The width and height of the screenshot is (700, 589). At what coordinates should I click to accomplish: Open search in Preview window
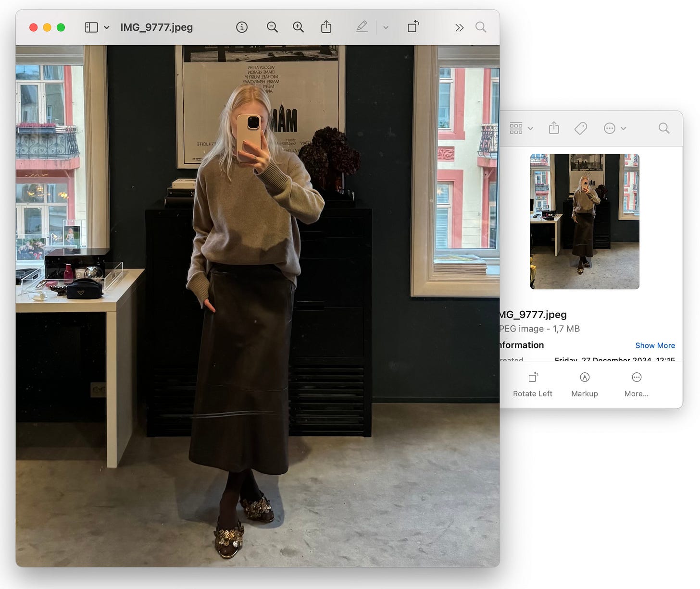click(x=481, y=27)
